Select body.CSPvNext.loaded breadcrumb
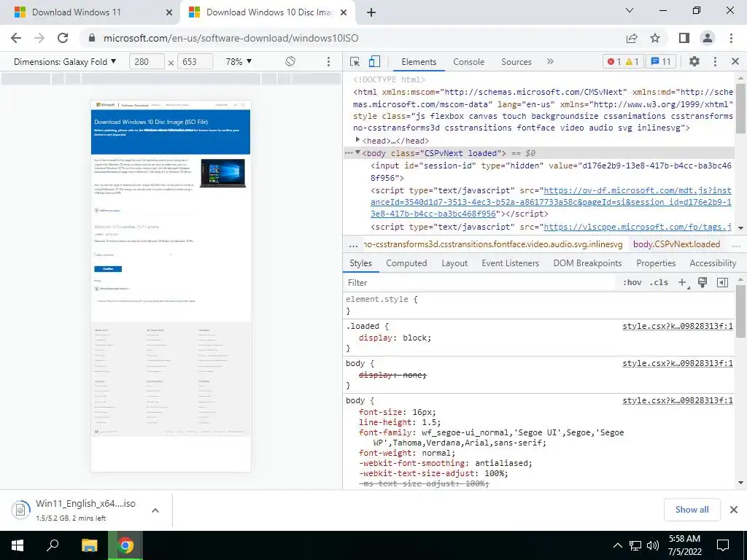Screen dimensions: 747x560 click(676, 244)
